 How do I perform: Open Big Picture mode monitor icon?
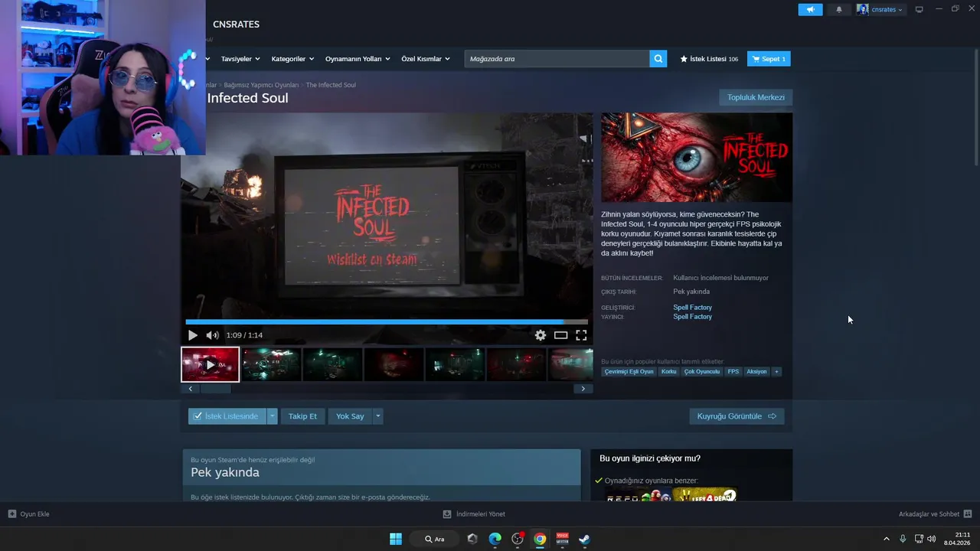click(920, 10)
